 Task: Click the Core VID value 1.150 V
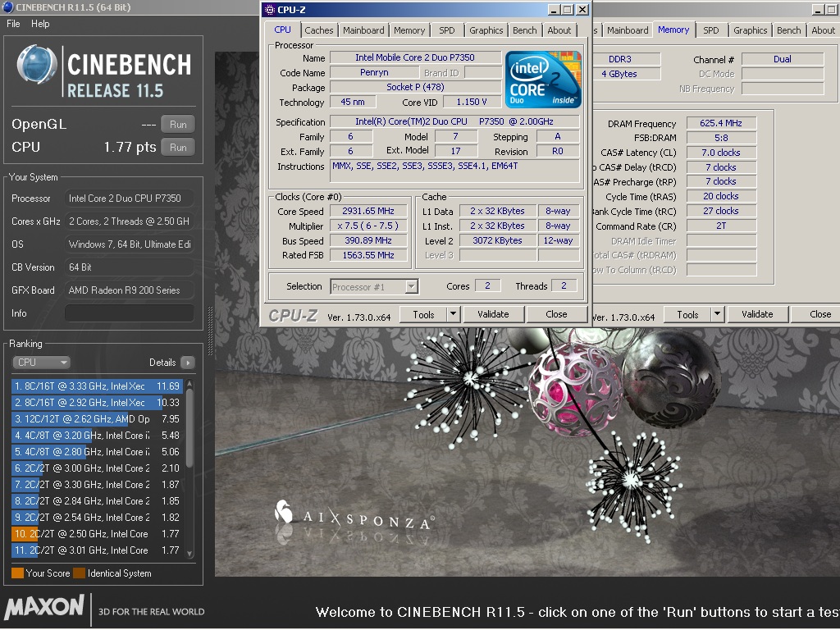[x=472, y=102]
